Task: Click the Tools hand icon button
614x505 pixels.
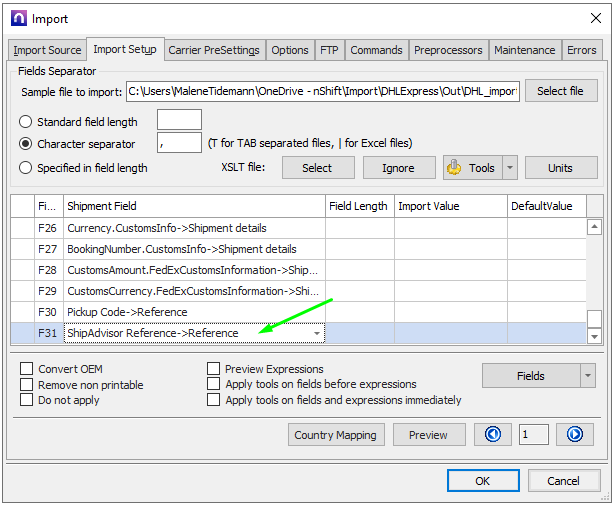Action: (471, 168)
